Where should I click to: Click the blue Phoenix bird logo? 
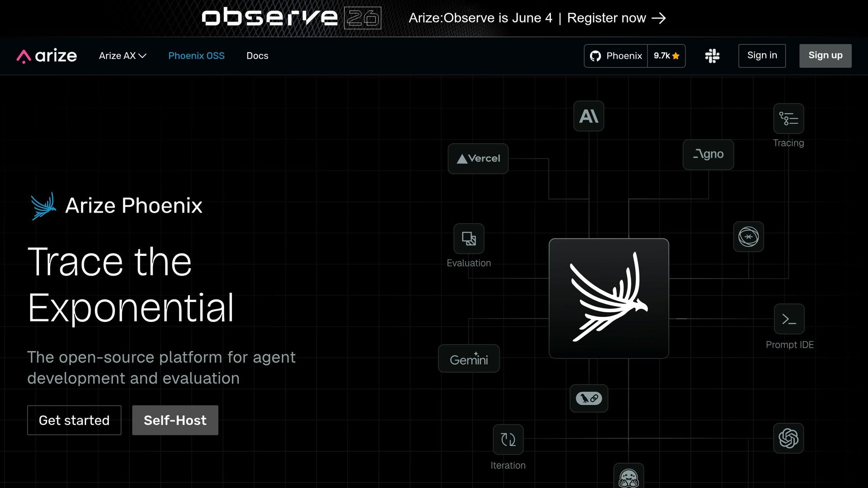(x=43, y=206)
